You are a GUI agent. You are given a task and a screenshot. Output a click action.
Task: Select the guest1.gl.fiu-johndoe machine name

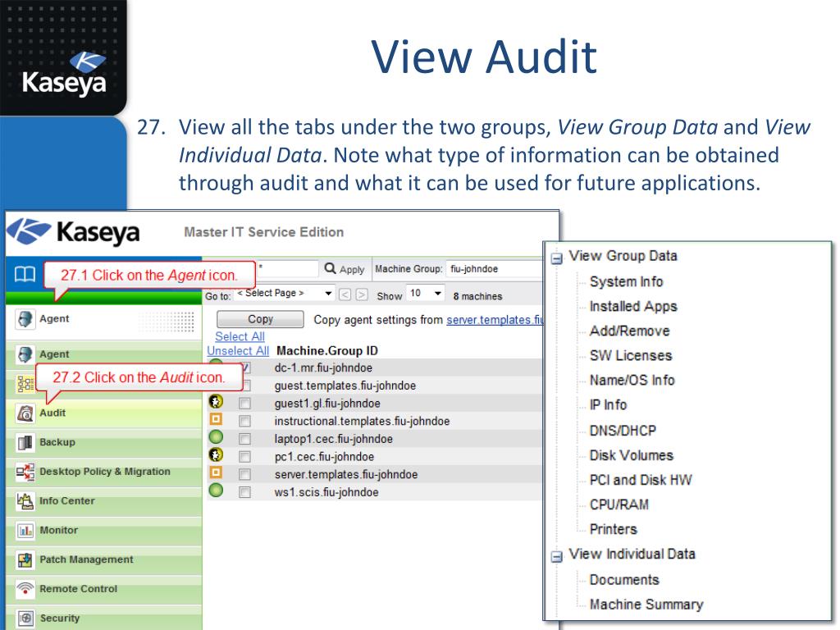click(x=327, y=404)
